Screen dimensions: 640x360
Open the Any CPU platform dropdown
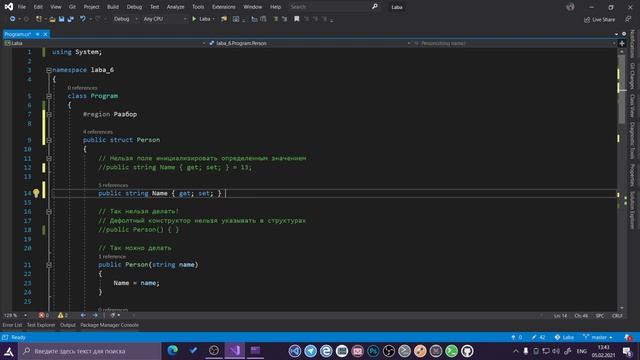164,19
